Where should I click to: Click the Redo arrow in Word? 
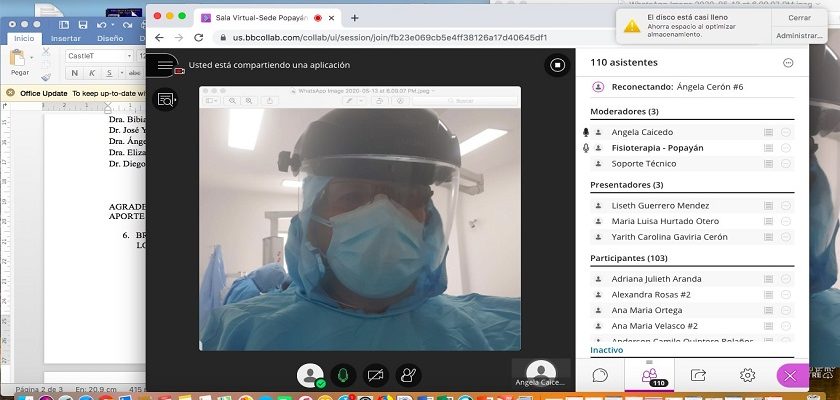[127, 25]
